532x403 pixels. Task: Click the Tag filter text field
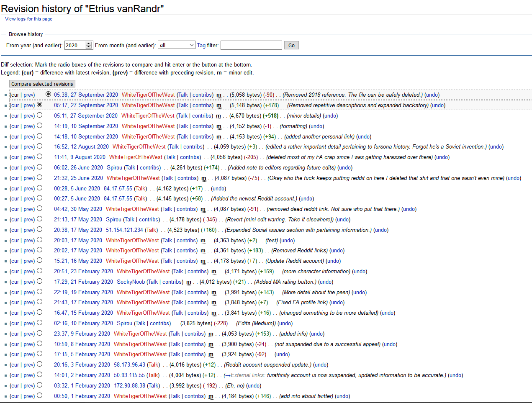[251, 45]
